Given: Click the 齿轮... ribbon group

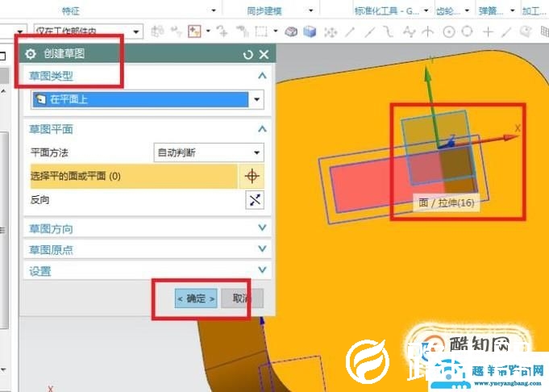Looking at the screenshot, I should pos(447,10).
